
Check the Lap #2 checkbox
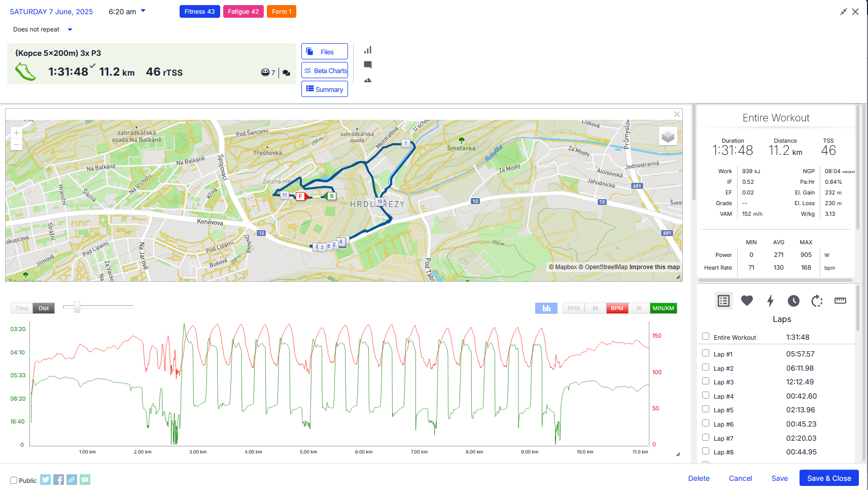[706, 367]
